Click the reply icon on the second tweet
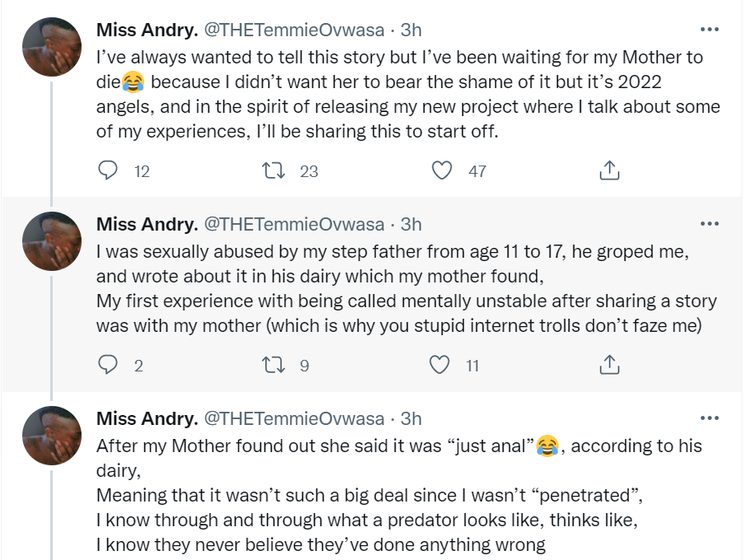This screenshot has width=753, height=560. (x=108, y=364)
